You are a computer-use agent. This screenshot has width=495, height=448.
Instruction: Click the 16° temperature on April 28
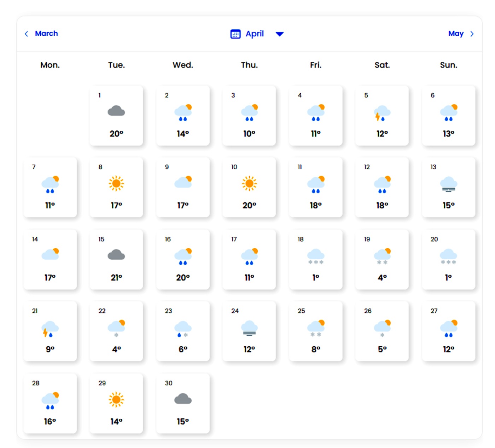click(x=50, y=422)
